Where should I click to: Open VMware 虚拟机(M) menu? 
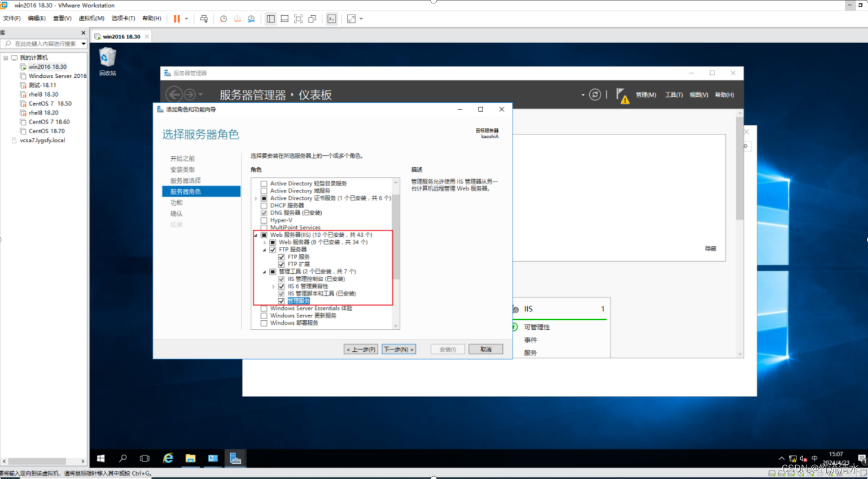(x=91, y=19)
